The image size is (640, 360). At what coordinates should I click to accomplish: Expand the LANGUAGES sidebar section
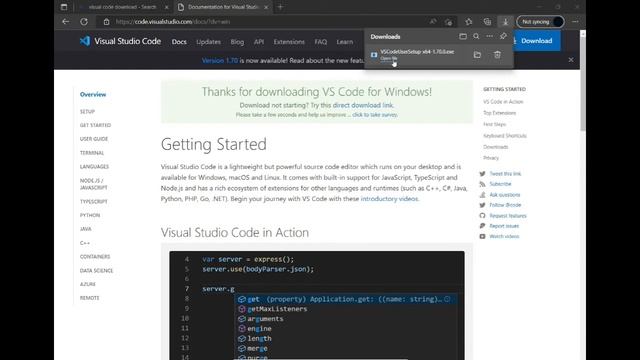(x=94, y=167)
